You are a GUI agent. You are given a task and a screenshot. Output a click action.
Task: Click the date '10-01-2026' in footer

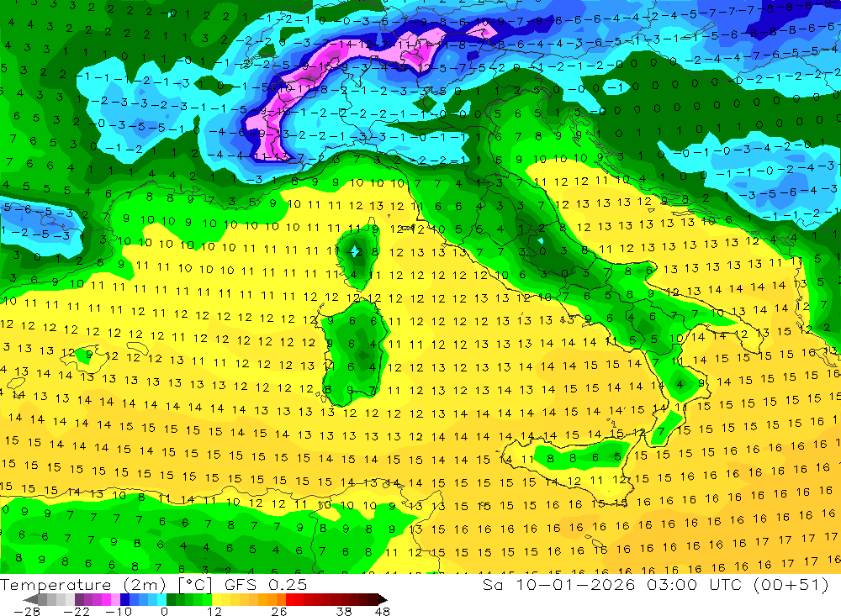(575, 584)
